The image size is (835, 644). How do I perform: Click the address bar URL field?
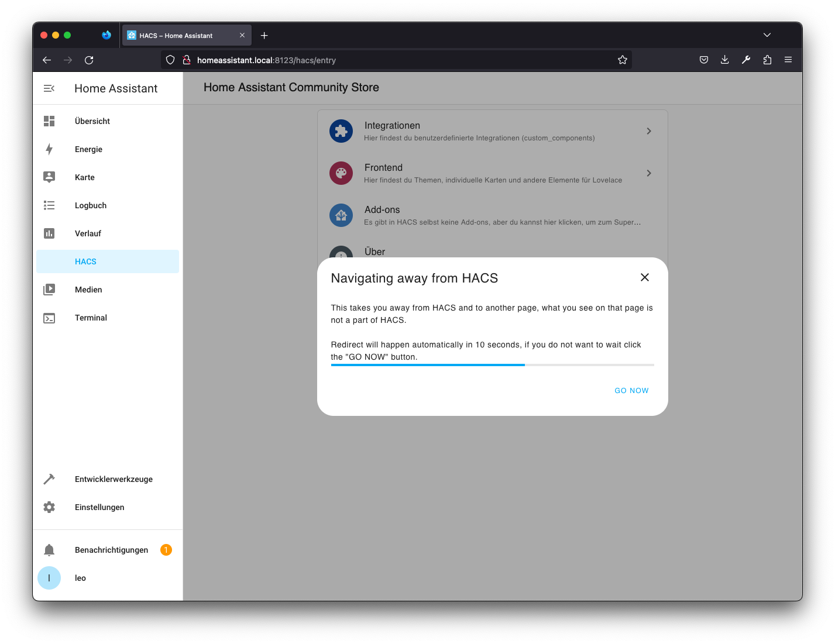[x=397, y=60]
